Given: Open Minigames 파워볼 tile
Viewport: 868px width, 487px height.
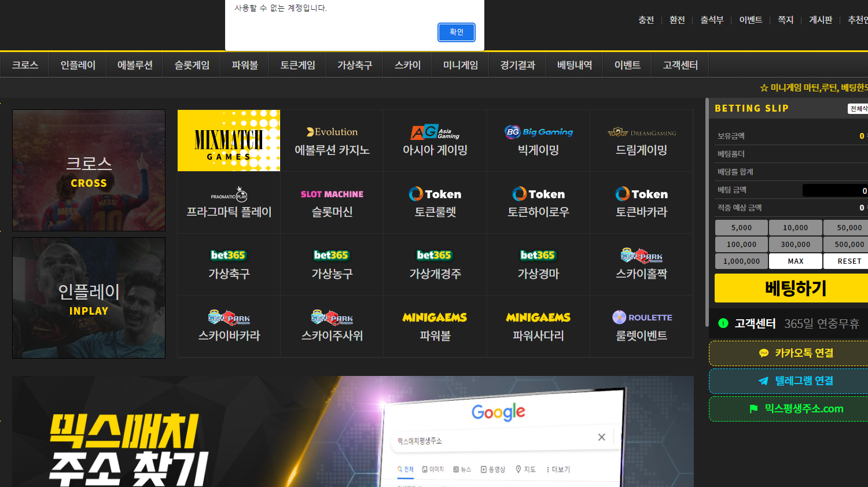Looking at the screenshot, I should (435, 326).
